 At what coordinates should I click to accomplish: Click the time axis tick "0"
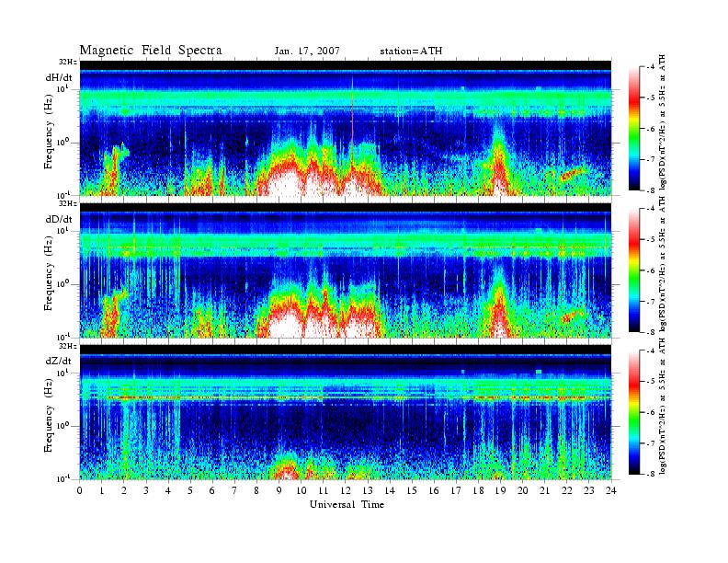[80, 490]
